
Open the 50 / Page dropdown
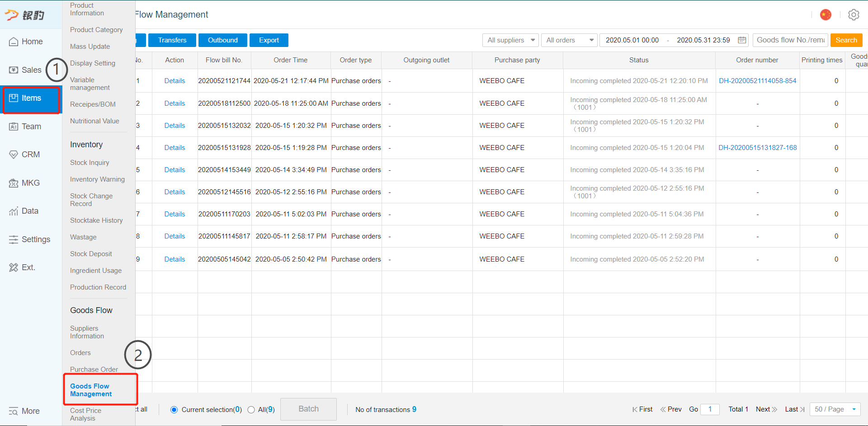pos(835,409)
